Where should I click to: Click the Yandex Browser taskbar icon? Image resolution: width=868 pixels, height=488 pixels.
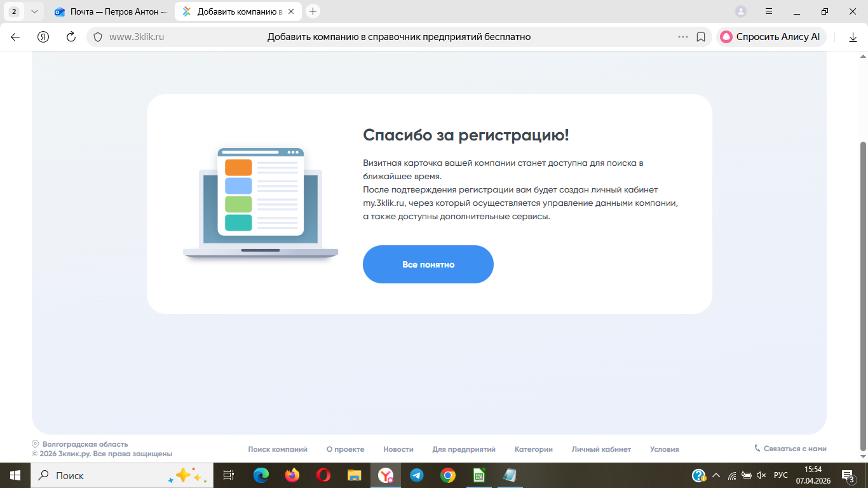(x=386, y=475)
